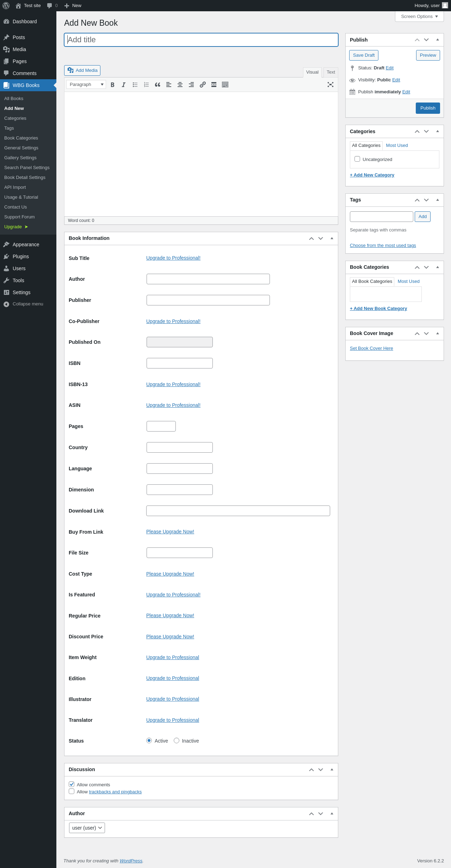Image resolution: width=451 pixels, height=868 pixels.
Task: Click the Published On date field
Action: click(x=180, y=342)
